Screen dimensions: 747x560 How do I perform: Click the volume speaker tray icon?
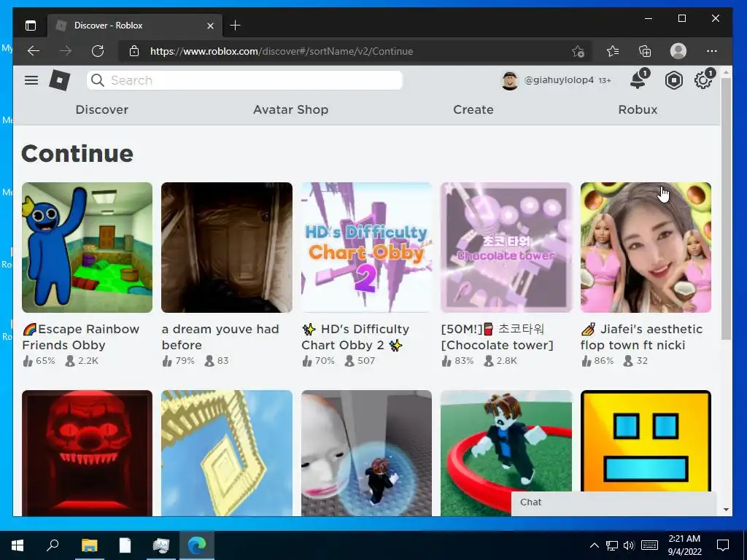click(x=629, y=545)
